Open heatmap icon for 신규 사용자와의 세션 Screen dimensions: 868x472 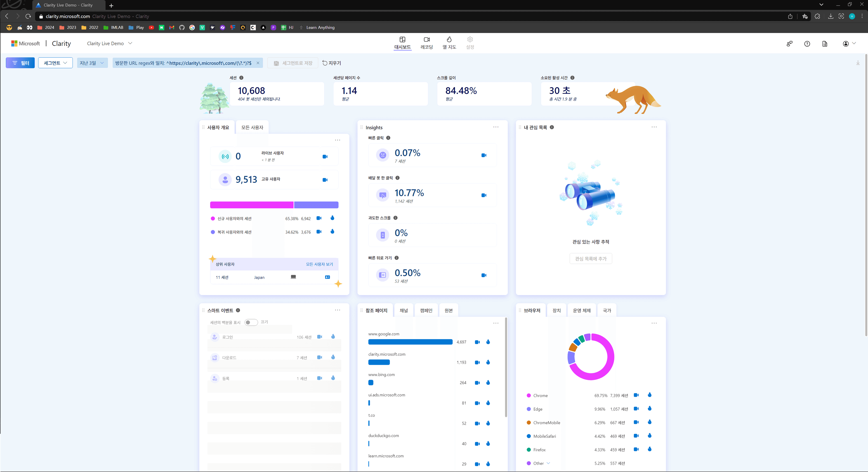click(x=333, y=218)
